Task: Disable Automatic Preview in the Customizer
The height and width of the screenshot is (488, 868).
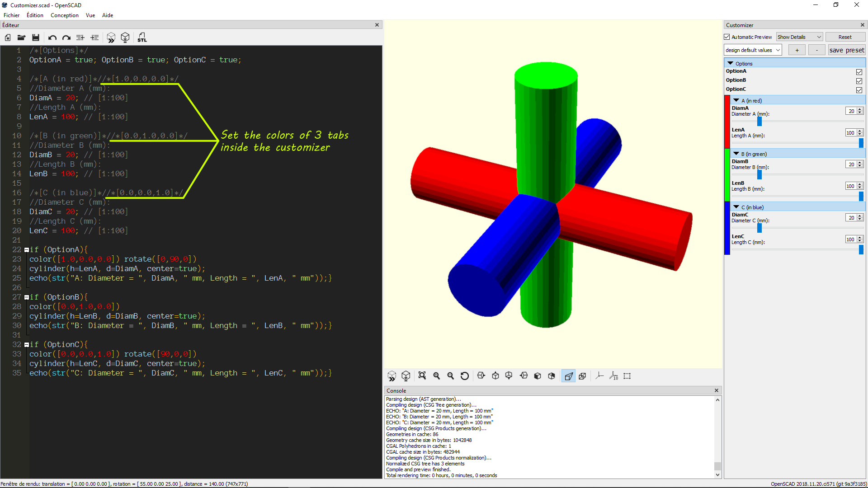Action: [728, 37]
